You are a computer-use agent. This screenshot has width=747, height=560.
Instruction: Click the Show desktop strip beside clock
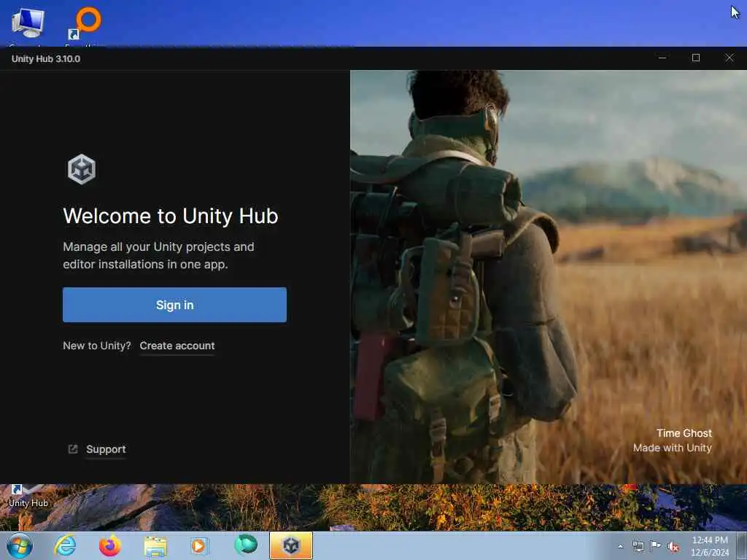coord(742,546)
